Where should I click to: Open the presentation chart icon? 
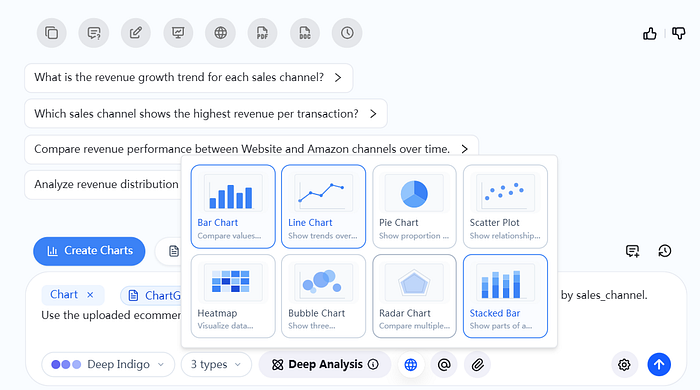coord(178,33)
